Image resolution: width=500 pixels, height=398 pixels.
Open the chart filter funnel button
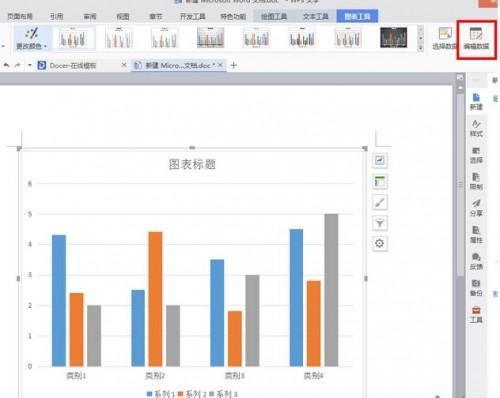[x=379, y=223]
